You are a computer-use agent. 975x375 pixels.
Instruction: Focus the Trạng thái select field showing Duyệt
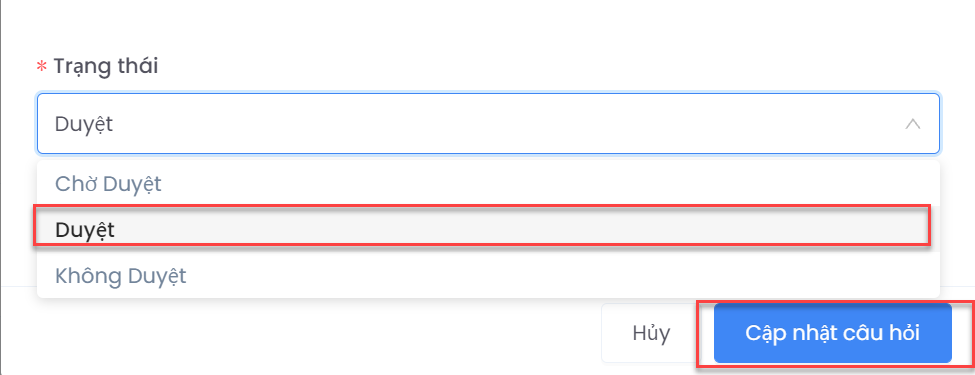[488, 124]
